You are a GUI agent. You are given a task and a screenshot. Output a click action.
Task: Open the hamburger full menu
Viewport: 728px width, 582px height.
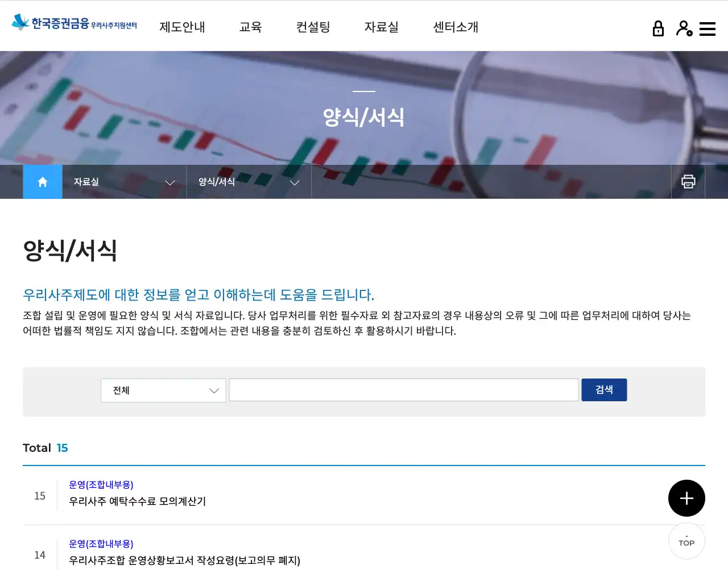point(708,29)
